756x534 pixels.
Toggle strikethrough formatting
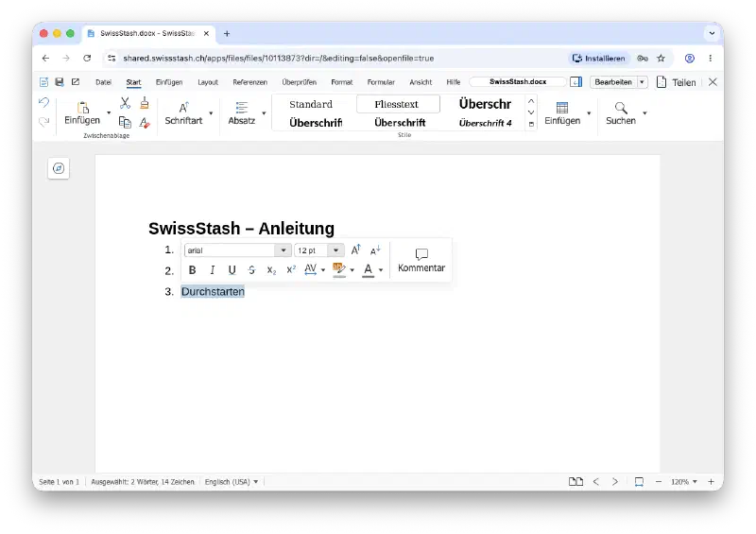coord(251,270)
